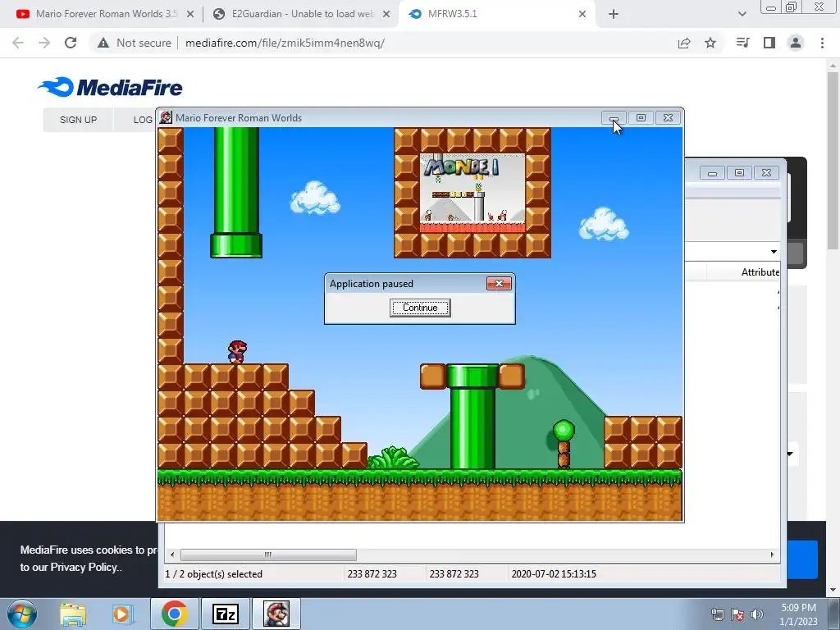Open the tab search dropdown in Chrome
840x630 pixels.
click(x=742, y=15)
